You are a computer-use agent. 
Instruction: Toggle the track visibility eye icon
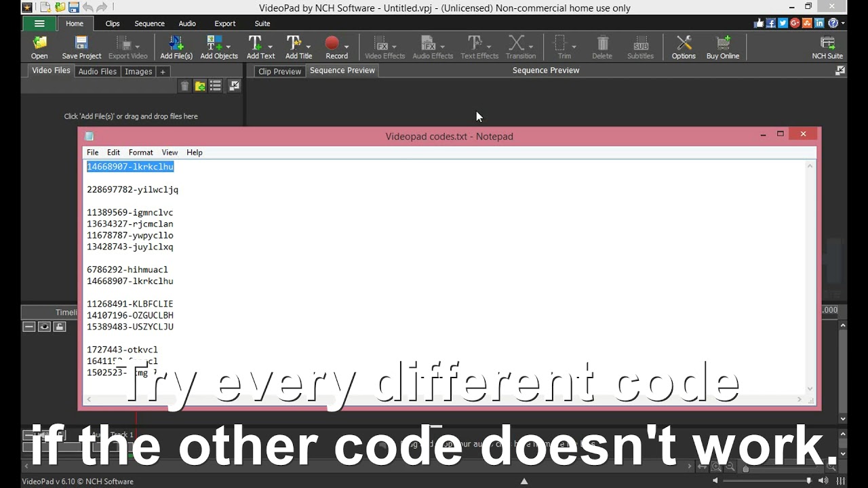[44, 327]
